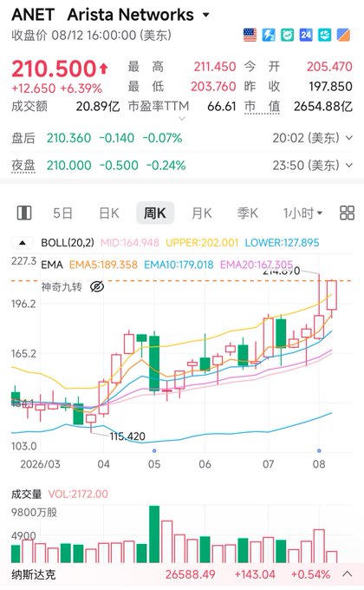Tap the EMA indicator label

(52, 265)
